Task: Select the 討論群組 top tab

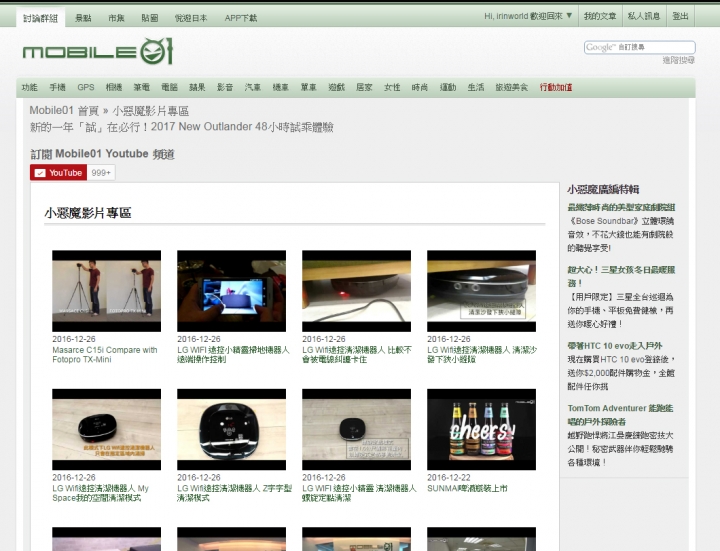Action: [x=40, y=18]
